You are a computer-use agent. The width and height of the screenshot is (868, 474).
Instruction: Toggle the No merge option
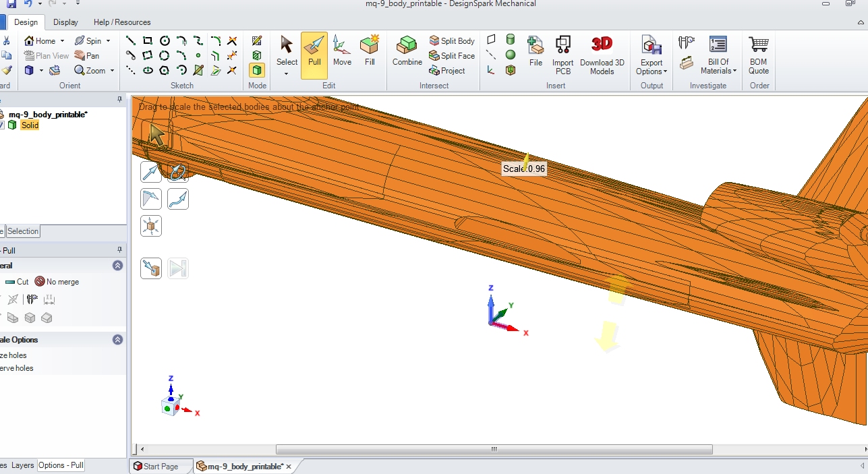(57, 282)
